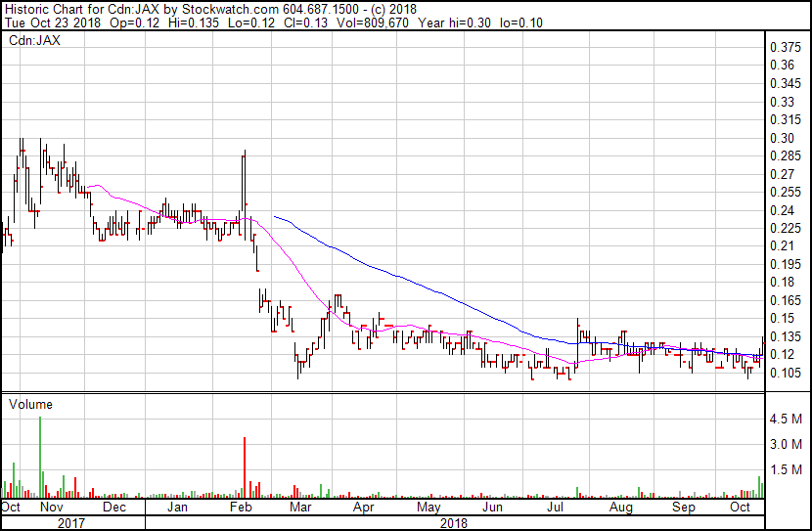The image size is (812, 531).
Task: Select the 2018 year label
Action: tap(454, 523)
